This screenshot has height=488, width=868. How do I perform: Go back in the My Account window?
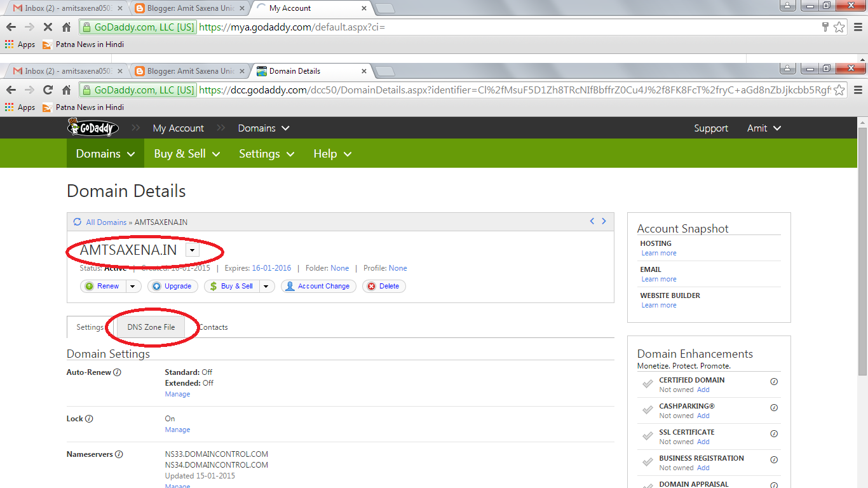coord(11,27)
